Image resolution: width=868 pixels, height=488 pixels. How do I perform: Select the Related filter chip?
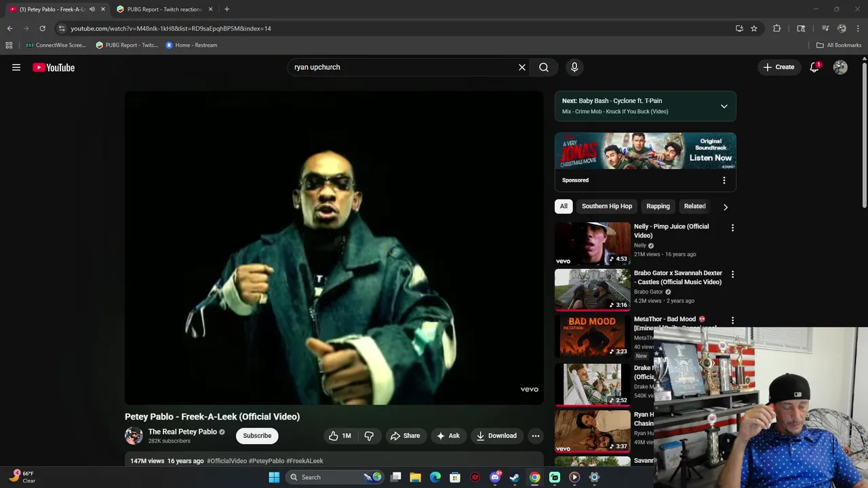[695, 206]
